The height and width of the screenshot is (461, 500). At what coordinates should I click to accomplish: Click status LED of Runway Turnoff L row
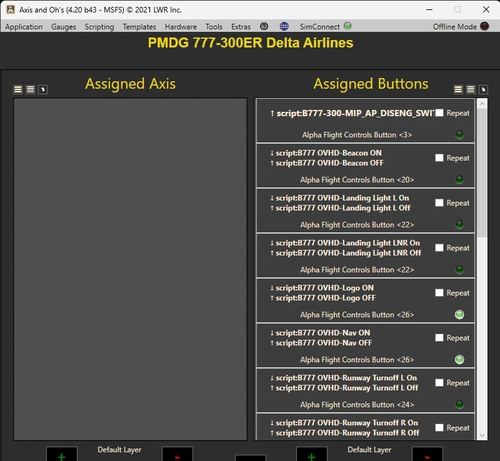[x=459, y=404]
